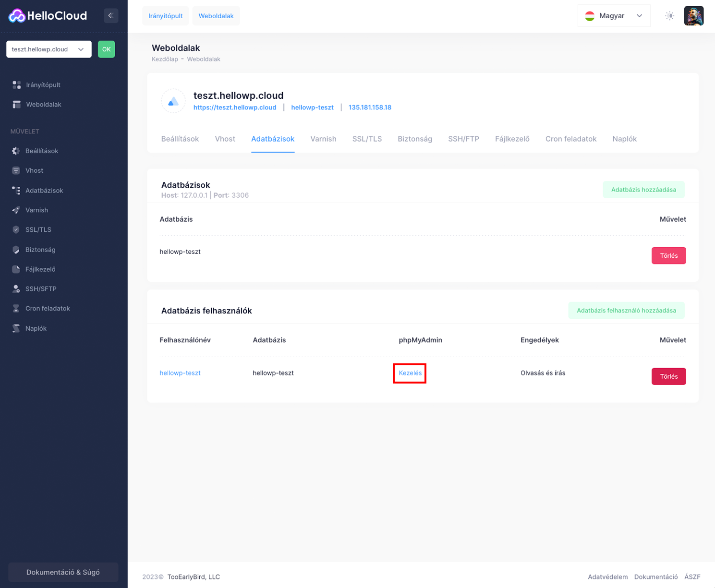The height and width of the screenshot is (588, 715).
Task: Click the hellowp-teszt link in site header
Action: click(312, 108)
